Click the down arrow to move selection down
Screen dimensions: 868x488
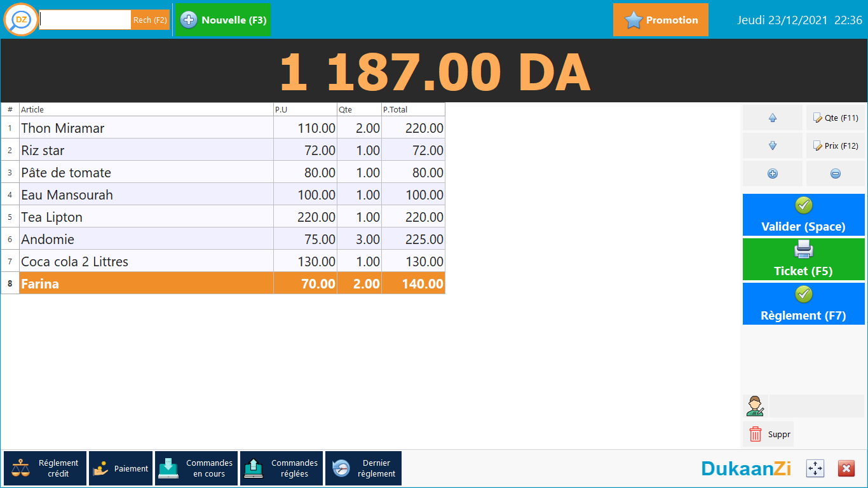[x=773, y=146]
